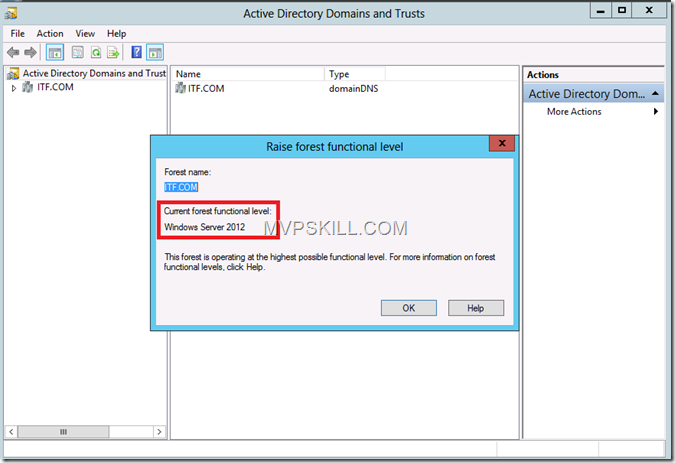This screenshot has height=463, width=675.
Task: Open the View menu
Action: [85, 33]
